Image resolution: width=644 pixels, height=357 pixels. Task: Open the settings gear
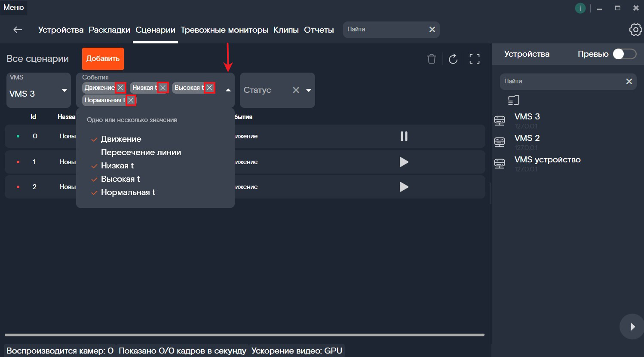[635, 30]
